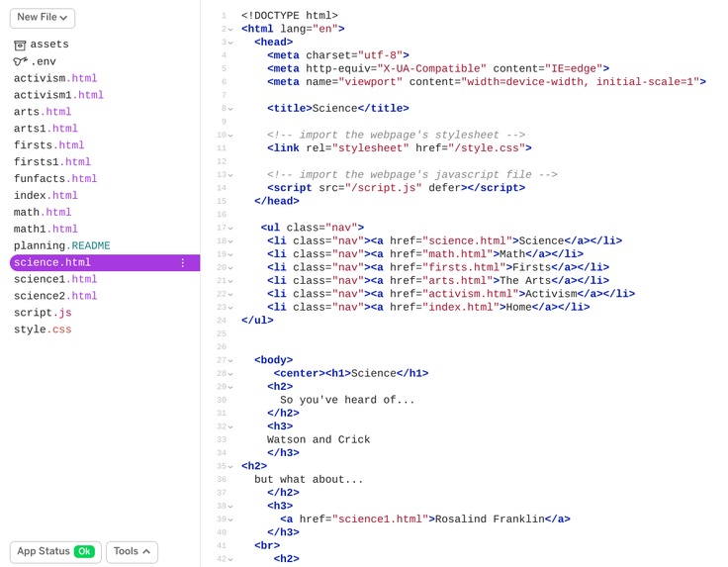Expand the Tools menu

point(132,552)
